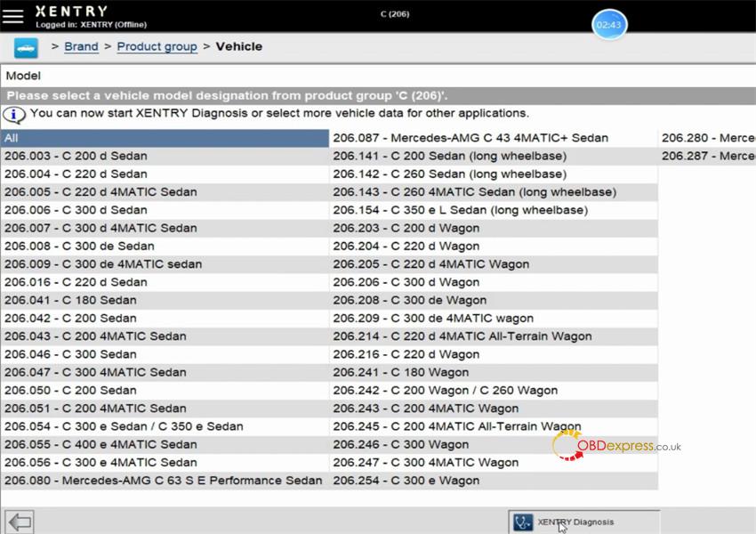This screenshot has height=534, width=756.
Task: Select 206.243 - C 200 4MATIC Wagon
Action: pos(494,409)
